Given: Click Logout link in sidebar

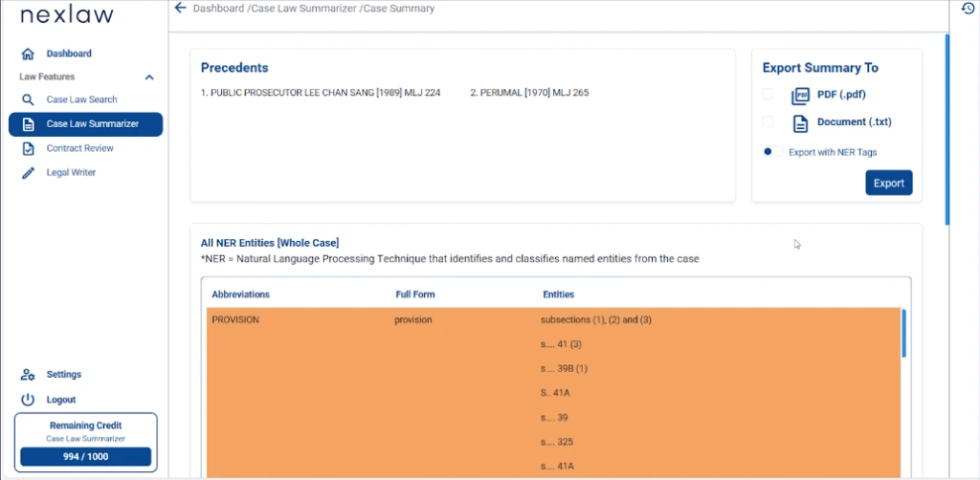Looking at the screenshot, I should (61, 400).
